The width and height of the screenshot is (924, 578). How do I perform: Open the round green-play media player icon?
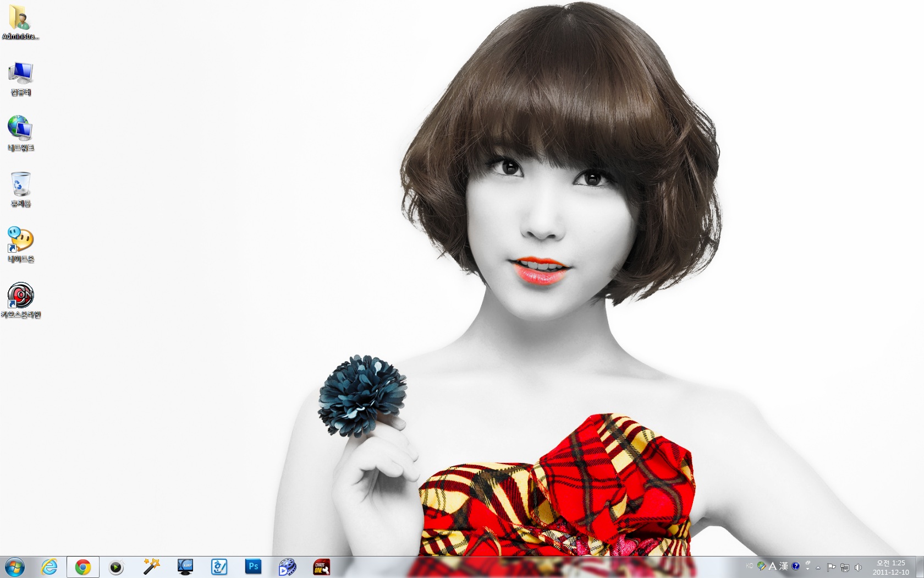click(x=116, y=567)
